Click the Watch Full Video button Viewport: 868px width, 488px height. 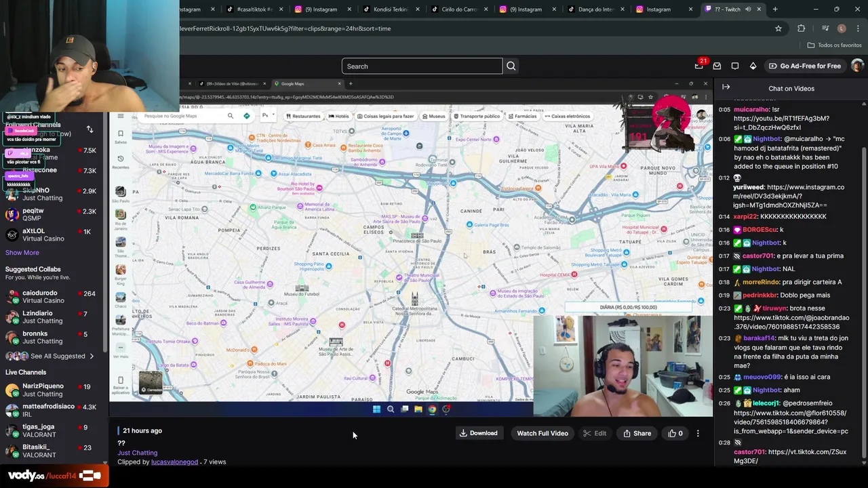click(542, 433)
